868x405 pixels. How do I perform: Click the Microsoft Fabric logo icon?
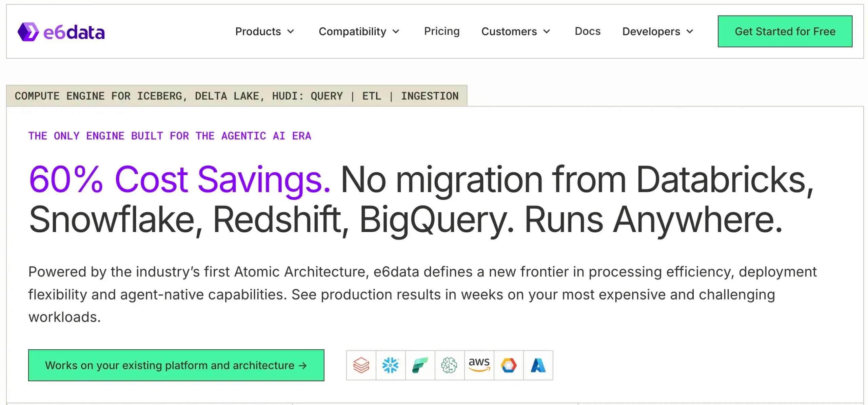point(420,365)
